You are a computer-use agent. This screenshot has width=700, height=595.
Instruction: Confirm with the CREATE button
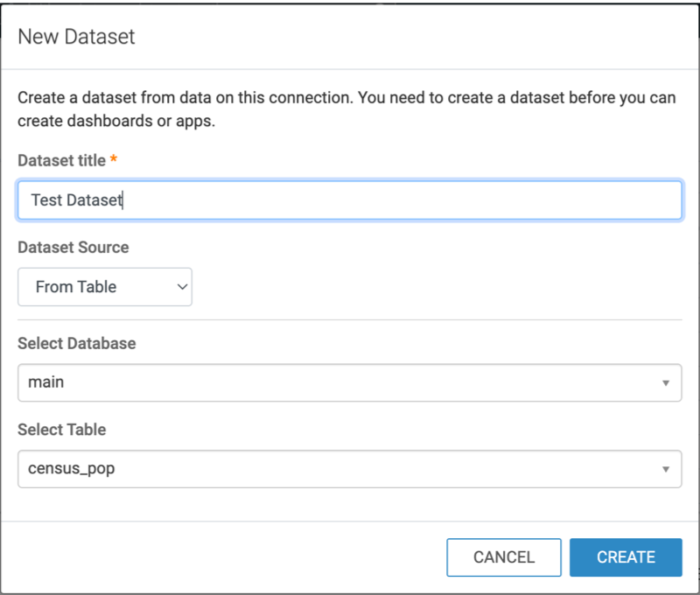626,557
